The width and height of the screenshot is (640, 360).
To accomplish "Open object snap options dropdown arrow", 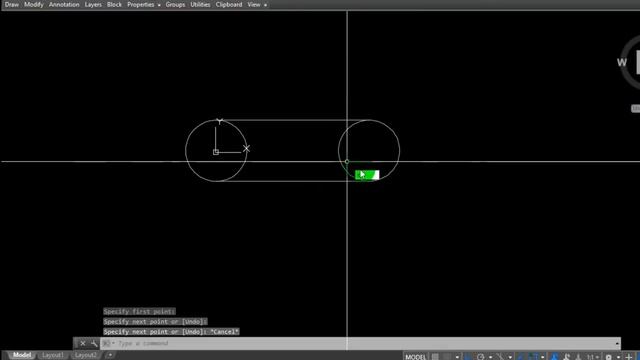I will click(543, 357).
